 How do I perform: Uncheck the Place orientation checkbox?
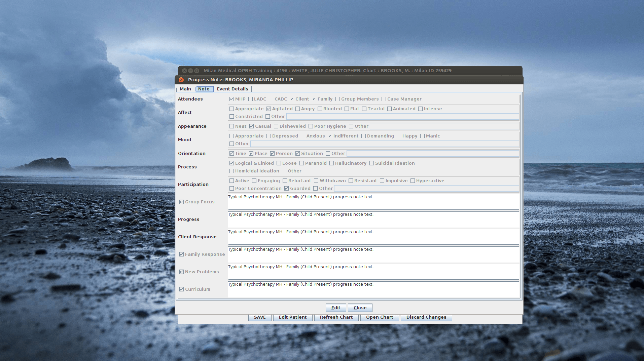tap(251, 153)
